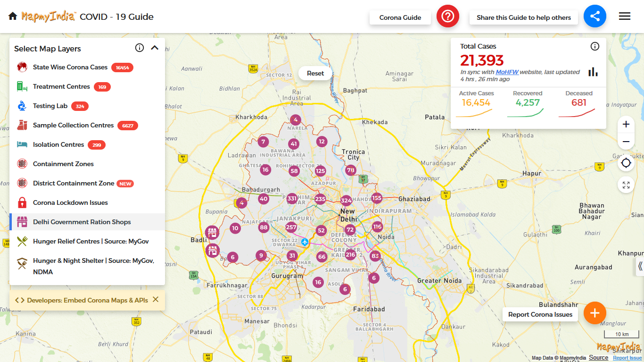Toggle Sample Collection Centres layer

(x=87, y=126)
